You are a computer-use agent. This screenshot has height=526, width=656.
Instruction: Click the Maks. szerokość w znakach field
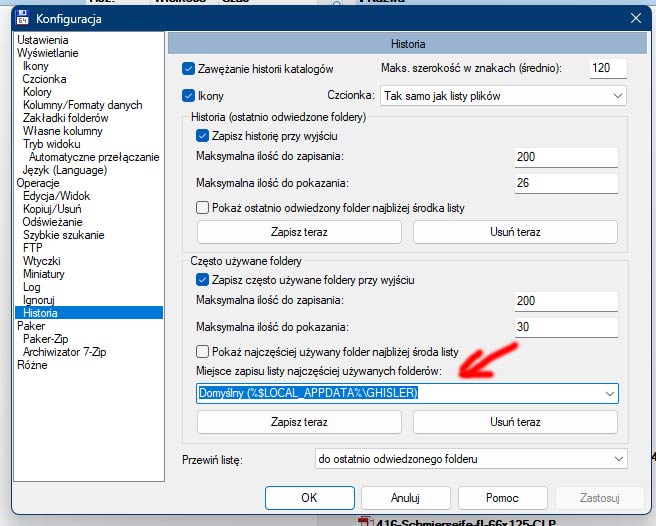(608, 68)
